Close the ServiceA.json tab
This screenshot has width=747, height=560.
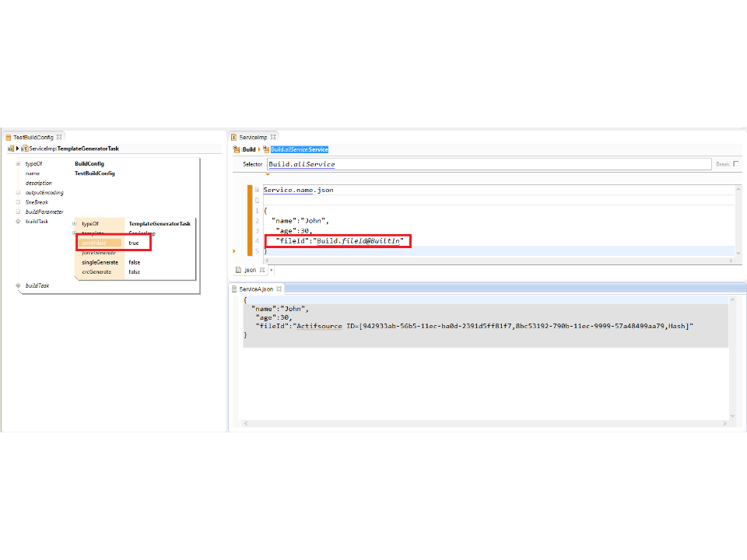[x=279, y=289]
